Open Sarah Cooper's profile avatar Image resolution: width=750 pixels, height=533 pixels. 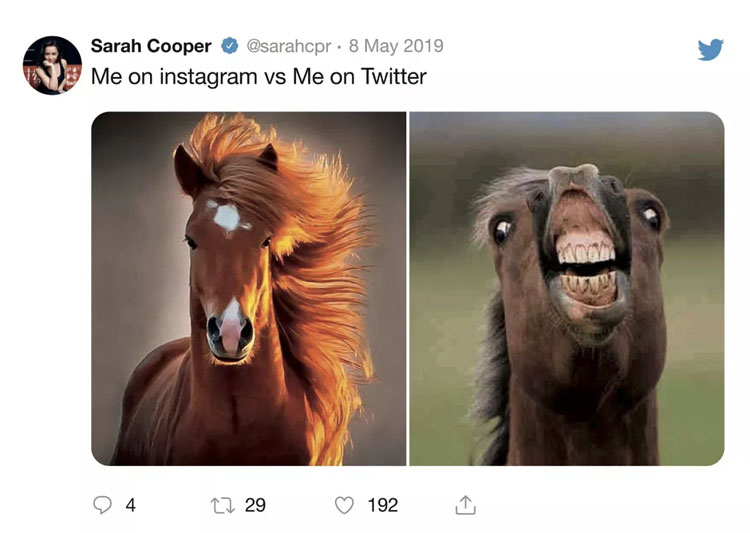point(52,65)
